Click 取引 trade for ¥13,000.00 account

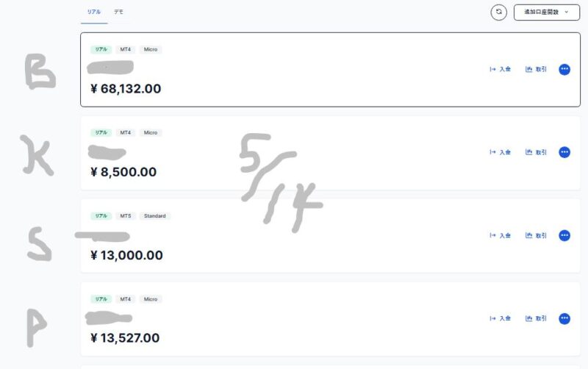(x=536, y=235)
